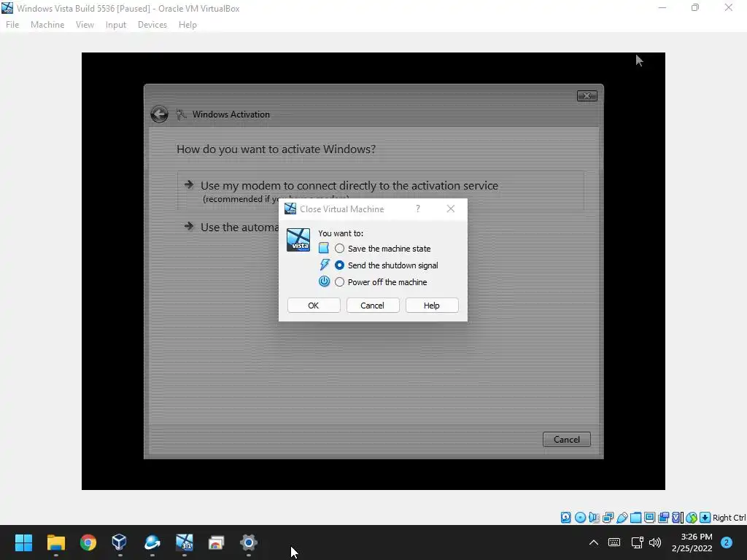Click the Vista icon in the dialog title bar

[x=290, y=209]
